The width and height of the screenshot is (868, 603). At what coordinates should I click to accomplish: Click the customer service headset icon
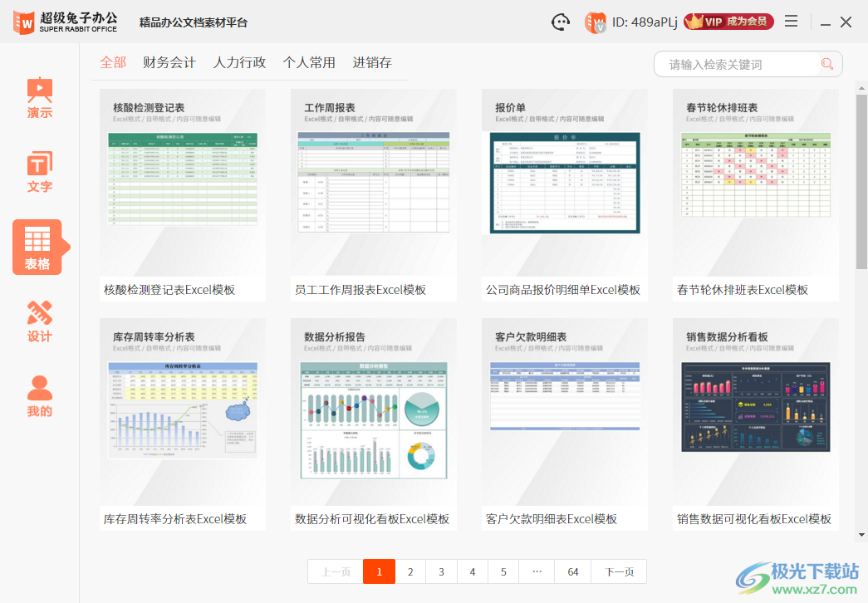pyautogui.click(x=561, y=22)
